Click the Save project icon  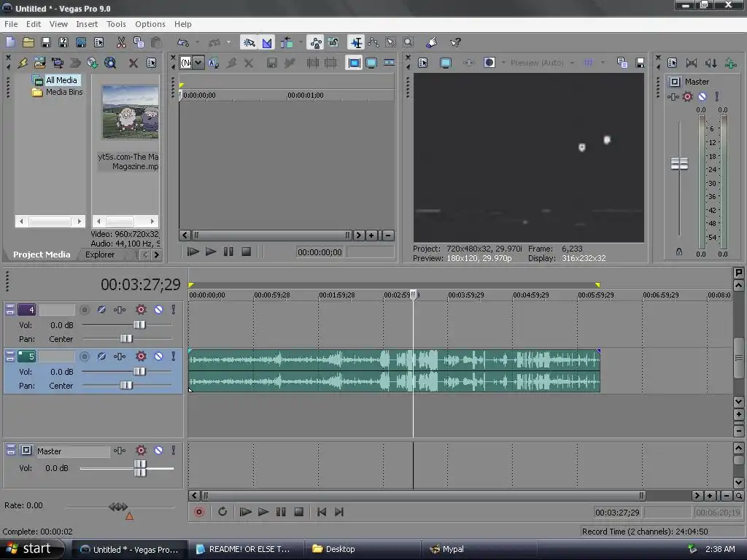point(46,42)
